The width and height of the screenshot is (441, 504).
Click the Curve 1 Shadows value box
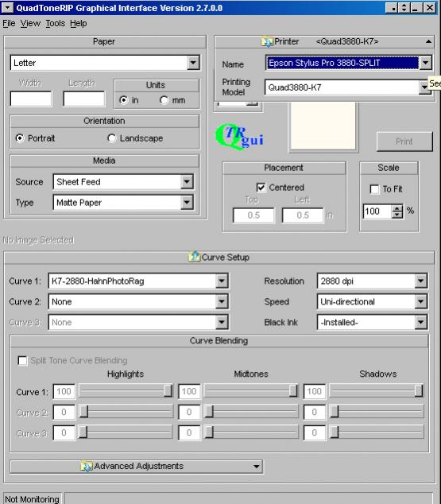click(x=315, y=391)
